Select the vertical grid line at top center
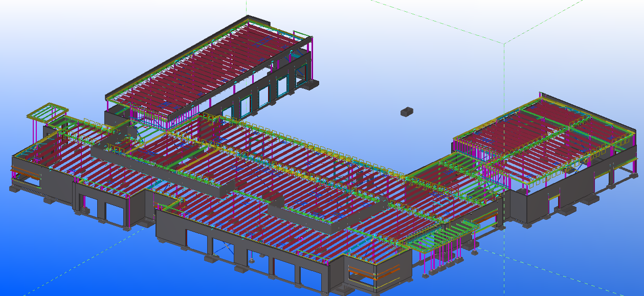 [247, 8]
